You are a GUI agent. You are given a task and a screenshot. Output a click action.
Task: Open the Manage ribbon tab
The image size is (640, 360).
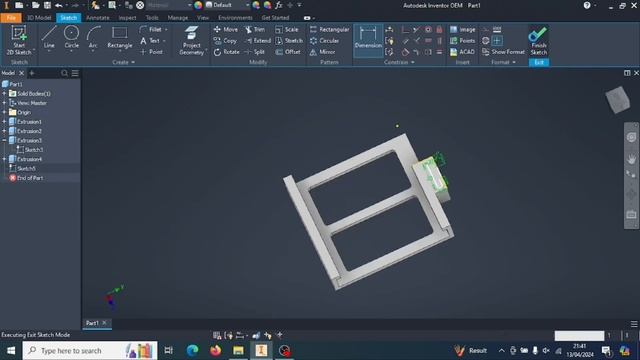178,18
